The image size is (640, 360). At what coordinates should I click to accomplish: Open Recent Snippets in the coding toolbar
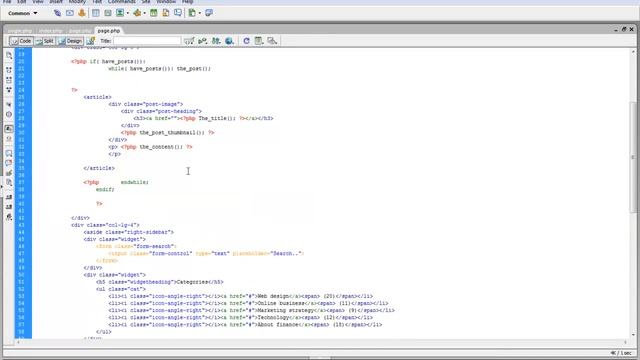pos(9,182)
